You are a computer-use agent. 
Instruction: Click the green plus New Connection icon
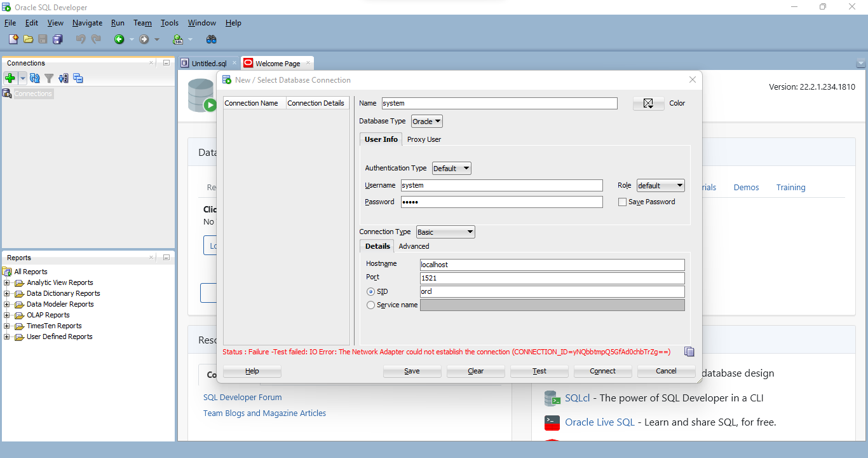click(x=10, y=78)
